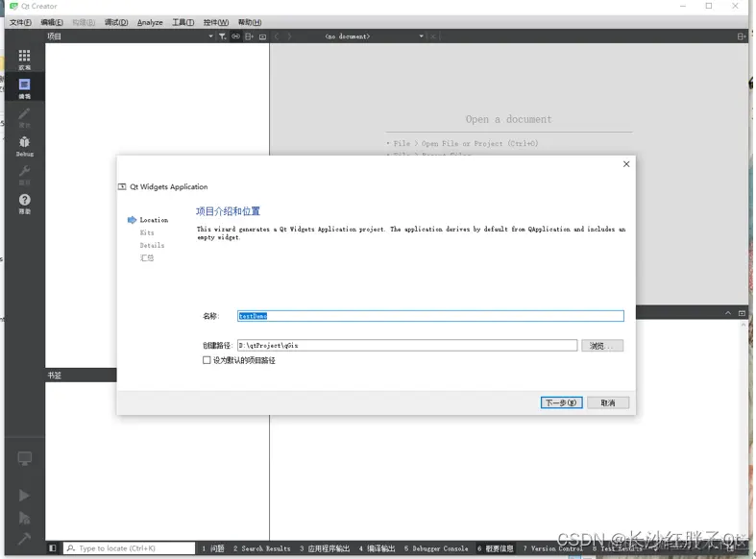Click the green Run button
This screenshot has height=559, width=756.
[x=24, y=495]
